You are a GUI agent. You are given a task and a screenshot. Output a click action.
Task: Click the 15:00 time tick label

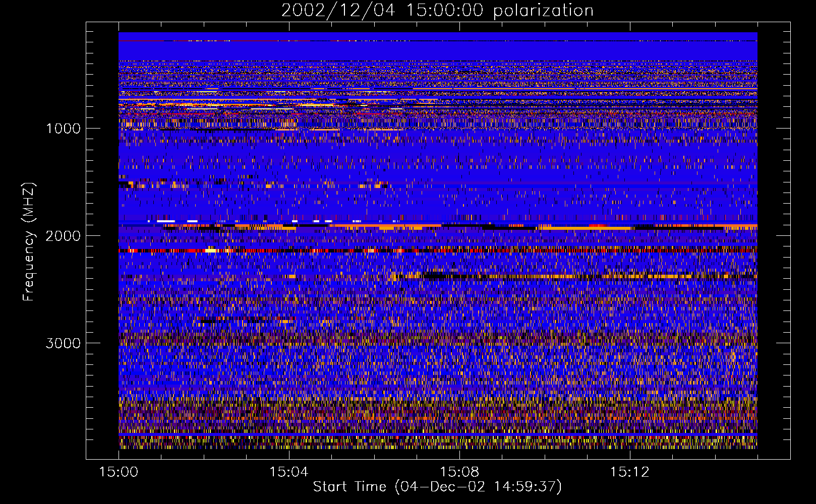(119, 472)
